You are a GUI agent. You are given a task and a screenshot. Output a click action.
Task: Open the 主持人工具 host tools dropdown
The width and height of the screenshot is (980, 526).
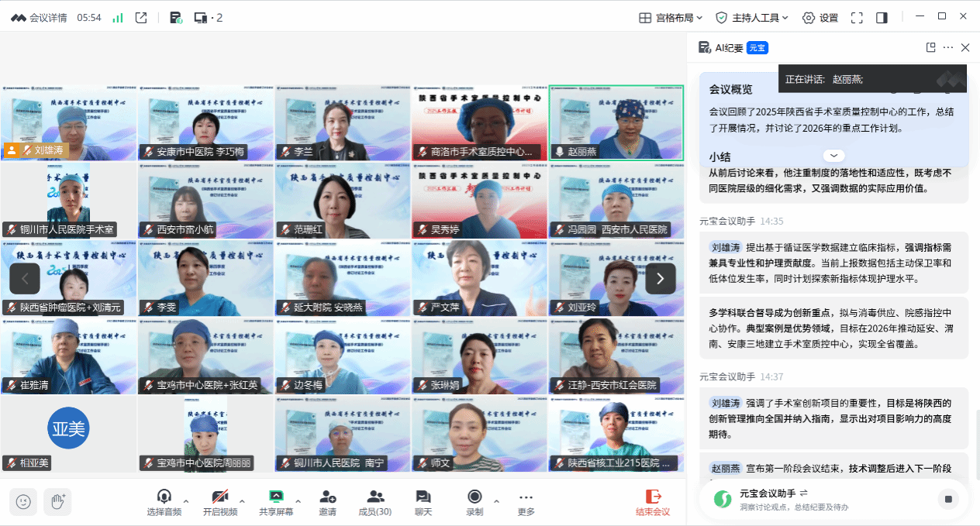pyautogui.click(x=751, y=17)
